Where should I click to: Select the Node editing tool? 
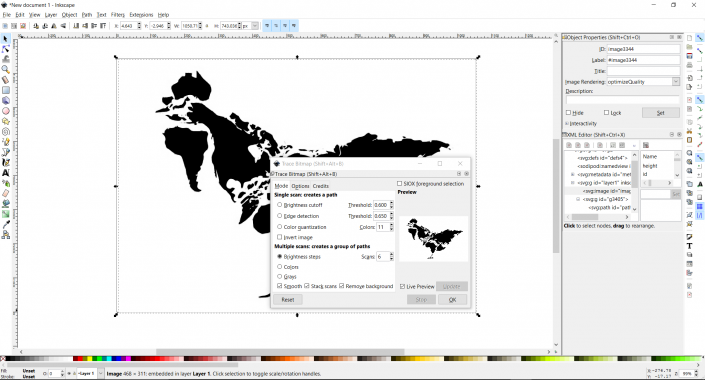pos(5,49)
